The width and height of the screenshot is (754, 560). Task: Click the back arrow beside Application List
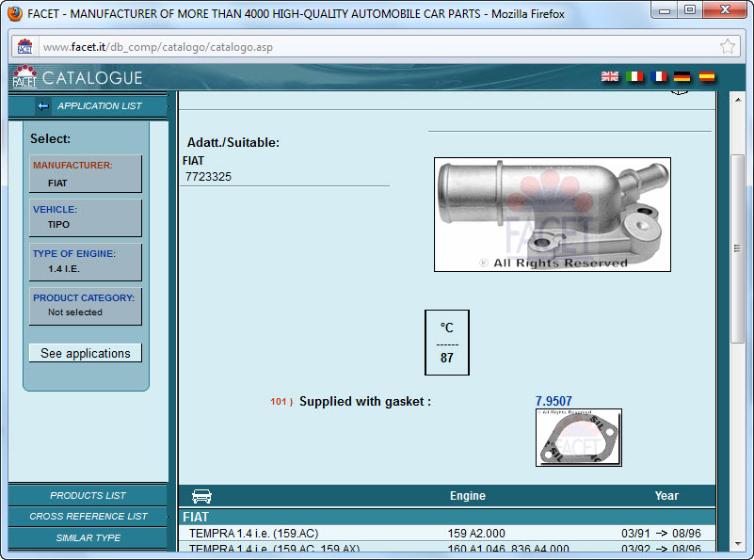pyautogui.click(x=42, y=106)
